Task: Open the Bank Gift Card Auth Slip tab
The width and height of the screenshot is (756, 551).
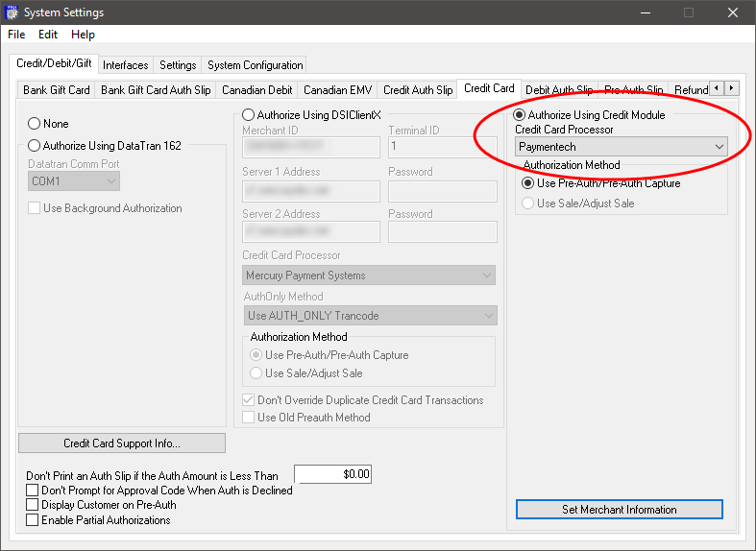Action: (x=156, y=90)
